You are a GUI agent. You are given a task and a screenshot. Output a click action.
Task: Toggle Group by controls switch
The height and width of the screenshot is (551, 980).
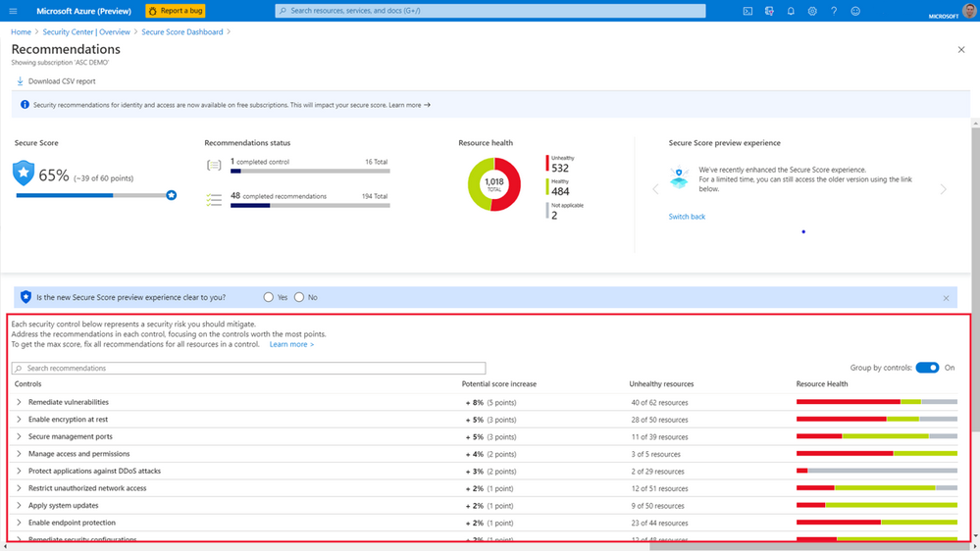tap(927, 368)
